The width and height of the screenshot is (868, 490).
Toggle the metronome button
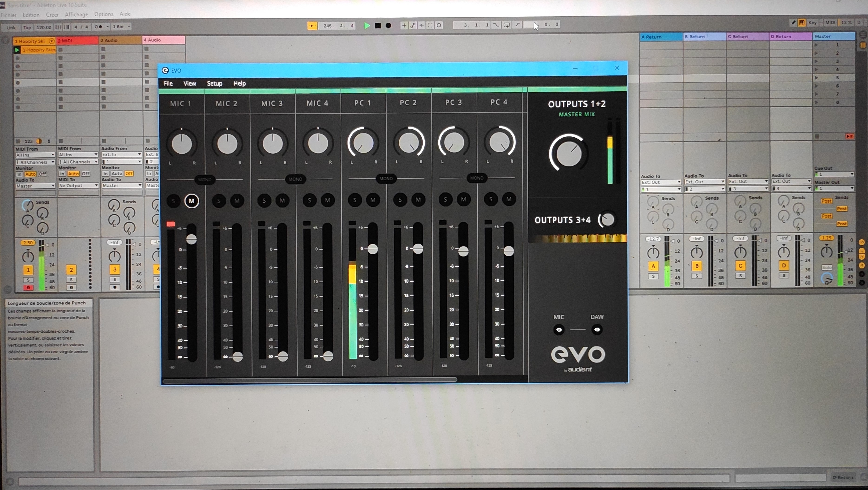pyautogui.click(x=98, y=27)
